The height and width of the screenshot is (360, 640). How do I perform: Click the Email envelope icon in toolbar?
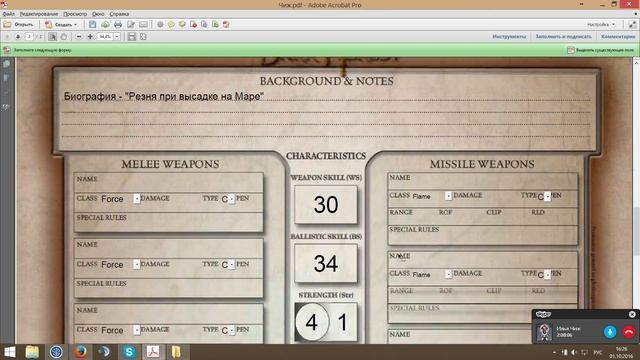tap(143, 24)
